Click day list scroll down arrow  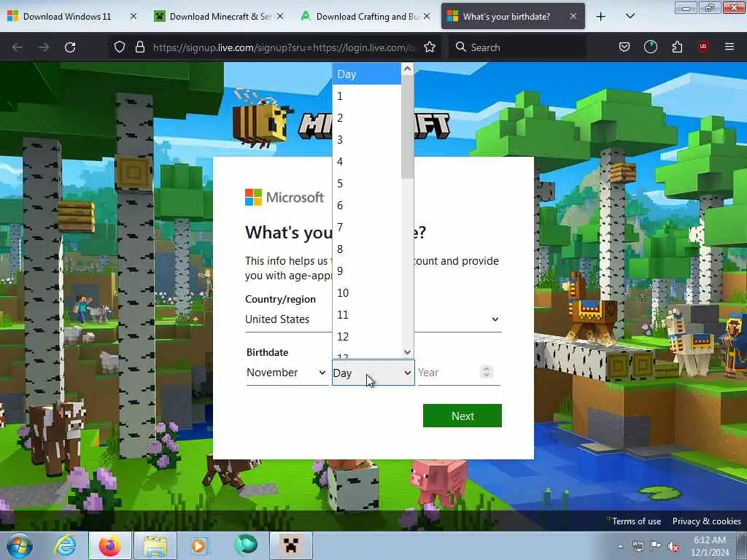point(407,352)
